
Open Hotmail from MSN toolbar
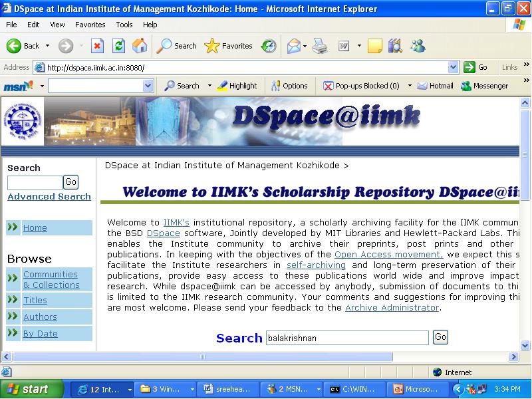436,86
